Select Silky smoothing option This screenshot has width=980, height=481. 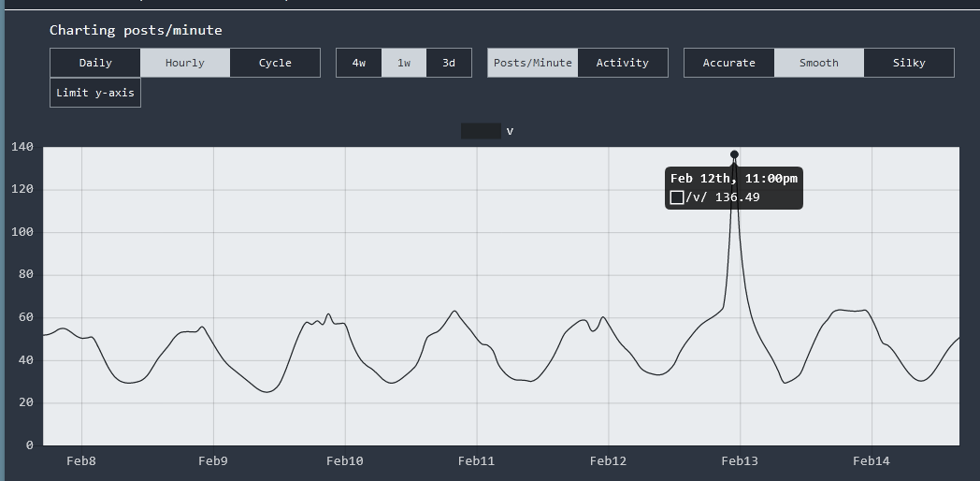(909, 63)
